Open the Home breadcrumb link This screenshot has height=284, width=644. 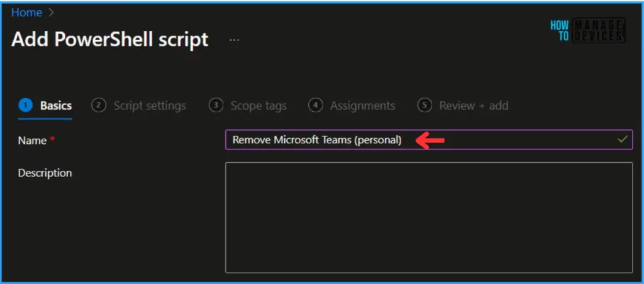(26, 13)
